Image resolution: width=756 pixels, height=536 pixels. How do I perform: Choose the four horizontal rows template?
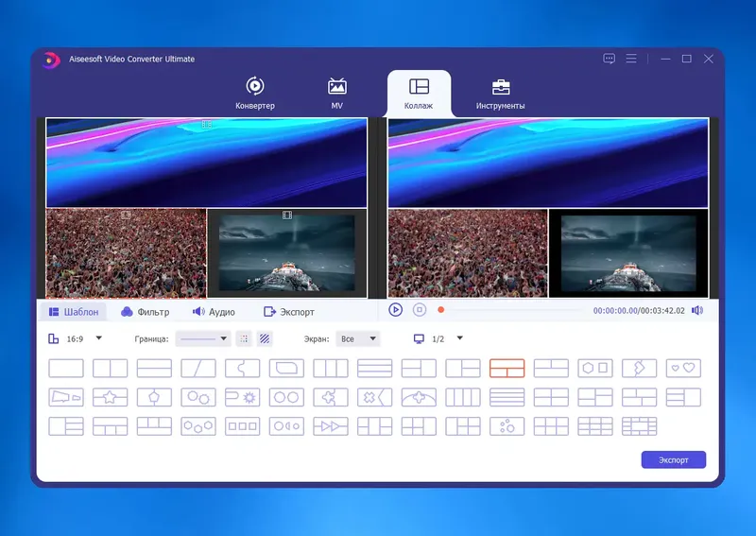click(507, 398)
